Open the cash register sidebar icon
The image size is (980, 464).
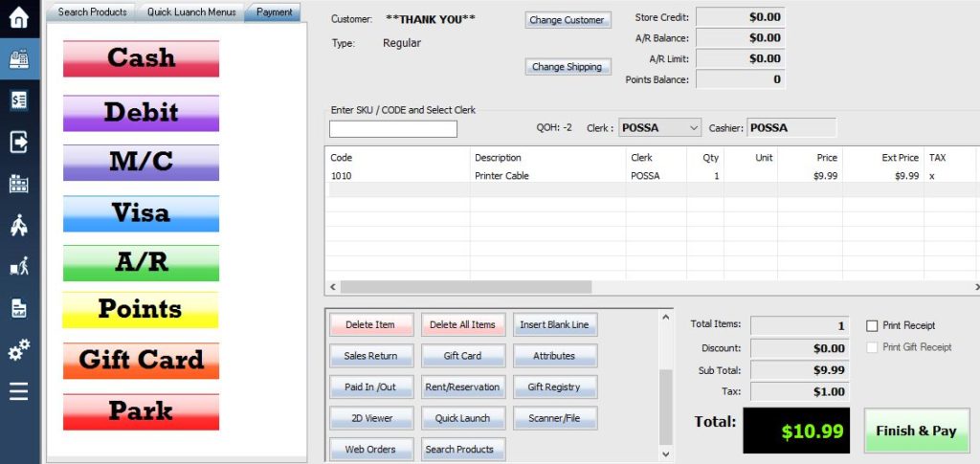[18, 59]
